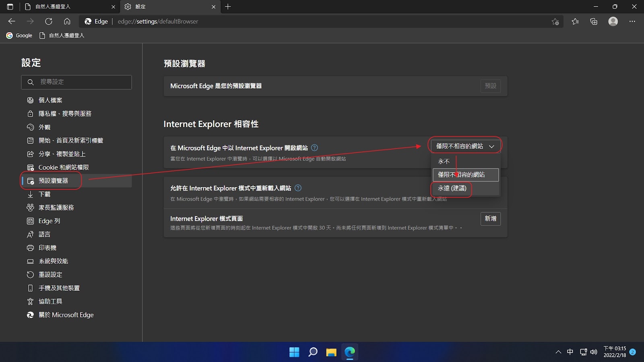Open the Collections icon in toolbar
This screenshot has height=362, width=644.
tap(594, 22)
